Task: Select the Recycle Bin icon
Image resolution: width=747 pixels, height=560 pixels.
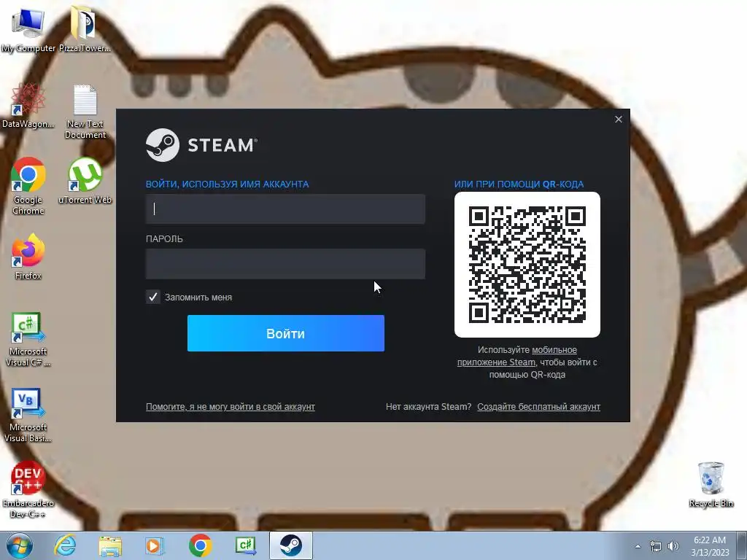Action: [x=711, y=484]
